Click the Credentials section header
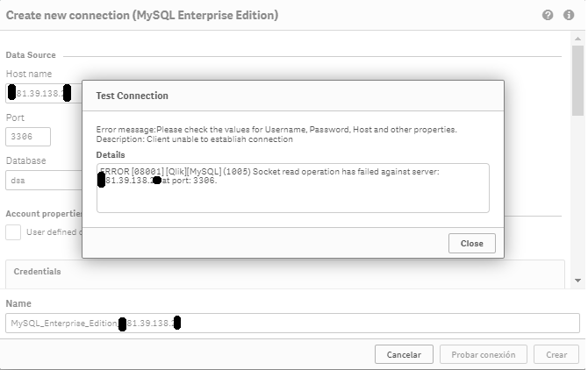This screenshot has width=588, height=370. pyautogui.click(x=38, y=272)
